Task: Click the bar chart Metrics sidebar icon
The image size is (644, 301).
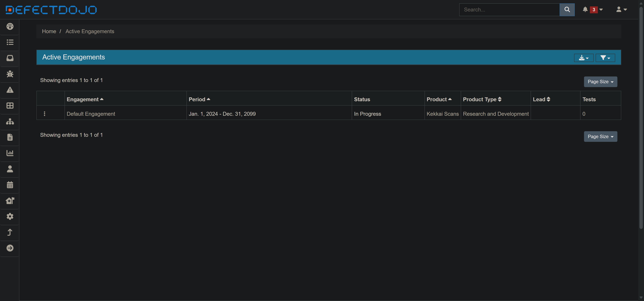Action: (x=10, y=153)
